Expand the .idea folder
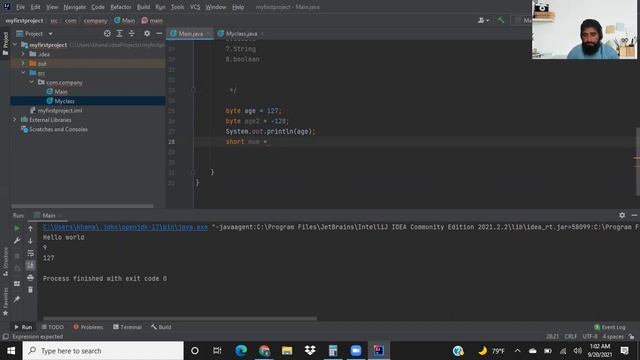Viewport: 640px width, 360px height. (23, 54)
